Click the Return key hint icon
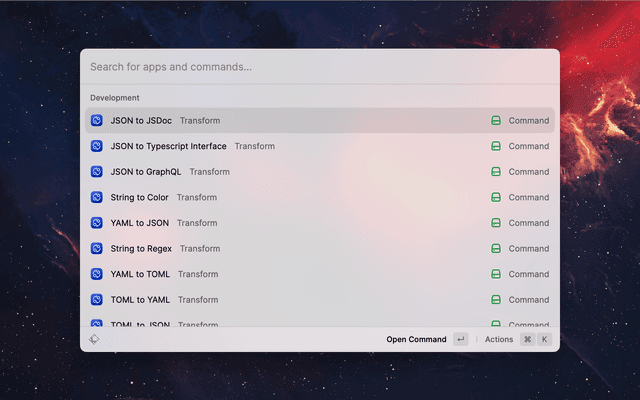 460,339
